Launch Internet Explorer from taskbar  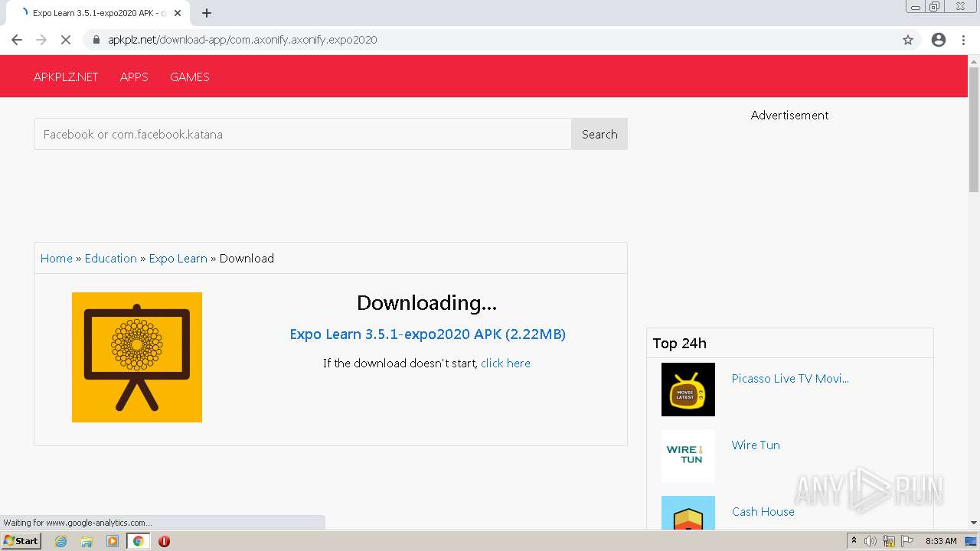[x=60, y=541]
